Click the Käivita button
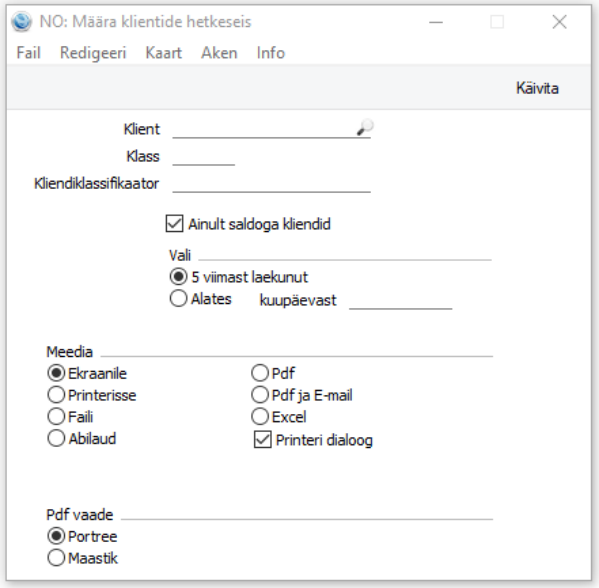Screen dimensions: 599x588 click(537, 88)
